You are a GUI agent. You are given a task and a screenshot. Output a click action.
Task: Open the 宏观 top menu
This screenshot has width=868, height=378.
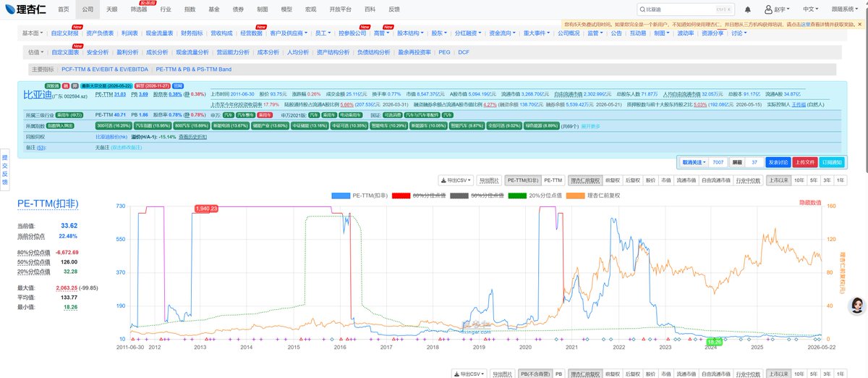311,9
